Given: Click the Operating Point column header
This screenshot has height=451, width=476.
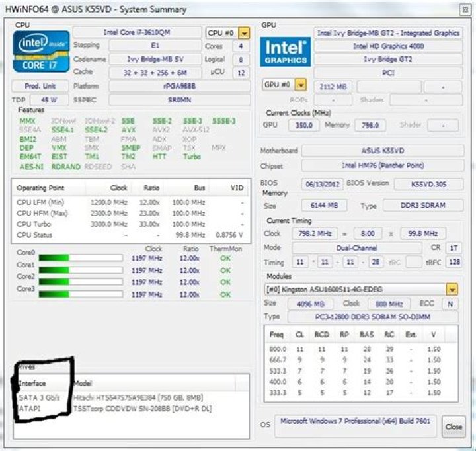Looking at the screenshot, I should [x=49, y=188].
